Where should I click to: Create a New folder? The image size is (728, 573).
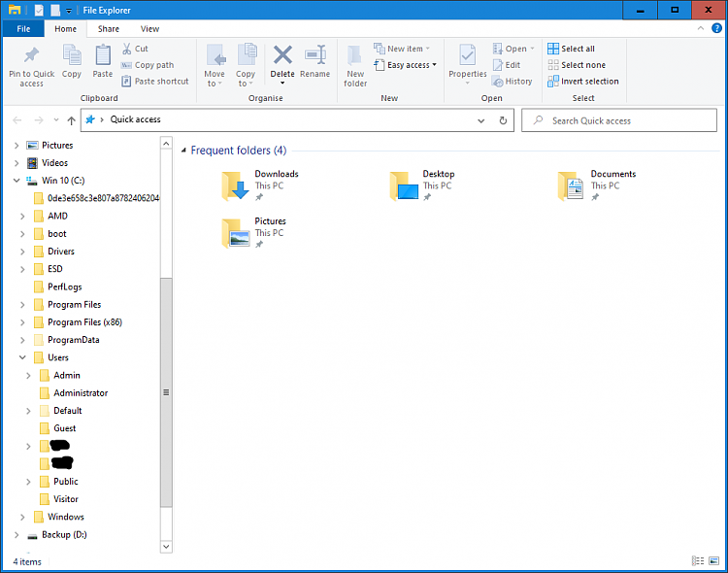pyautogui.click(x=355, y=66)
